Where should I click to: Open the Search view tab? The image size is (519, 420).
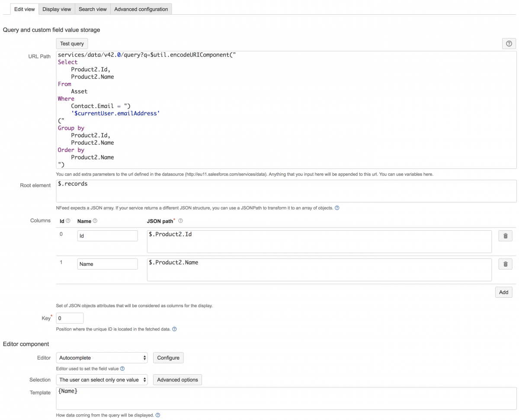(x=93, y=9)
